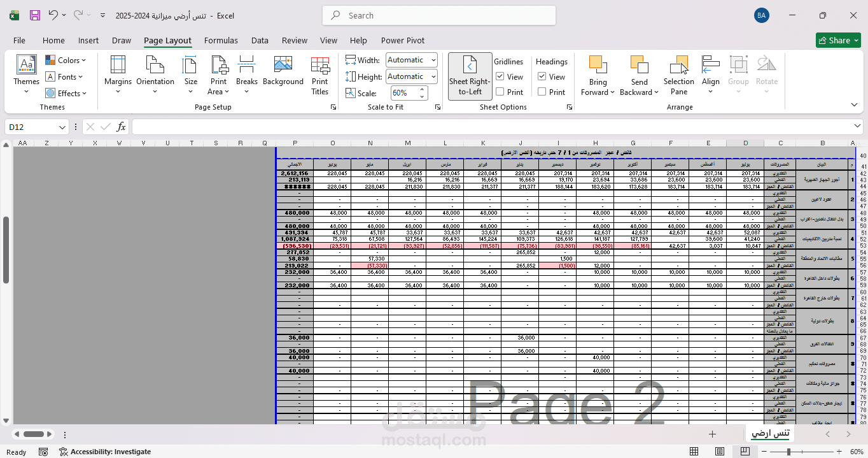Image resolution: width=868 pixels, height=458 pixels.
Task: Open the Scale to Fit dialog launcher
Action: (438, 108)
